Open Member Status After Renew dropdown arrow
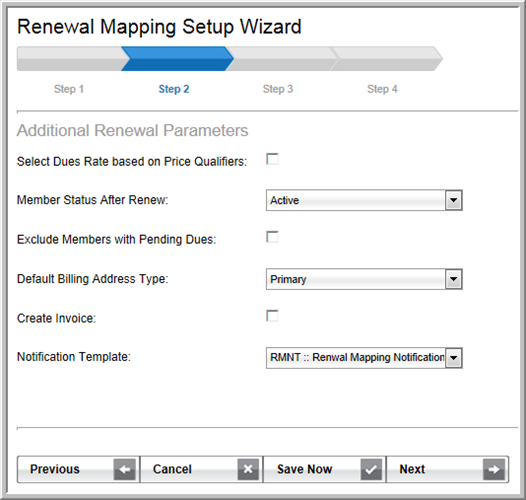This screenshot has width=526, height=500. [x=454, y=200]
